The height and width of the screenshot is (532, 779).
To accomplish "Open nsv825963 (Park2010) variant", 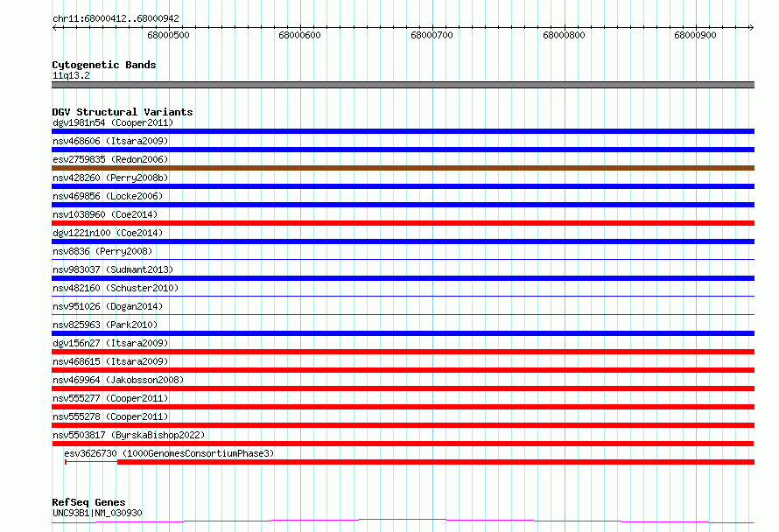I will tap(105, 325).
